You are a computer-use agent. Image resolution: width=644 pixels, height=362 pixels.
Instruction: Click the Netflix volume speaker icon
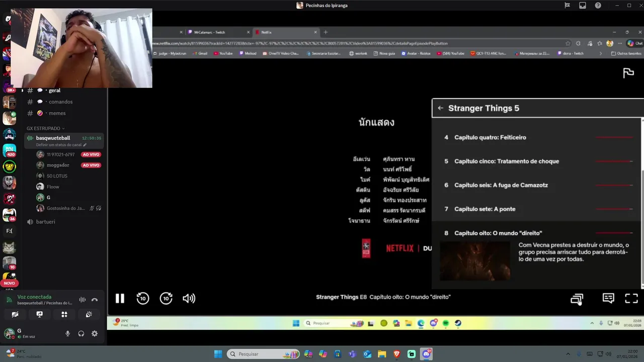[189, 299]
